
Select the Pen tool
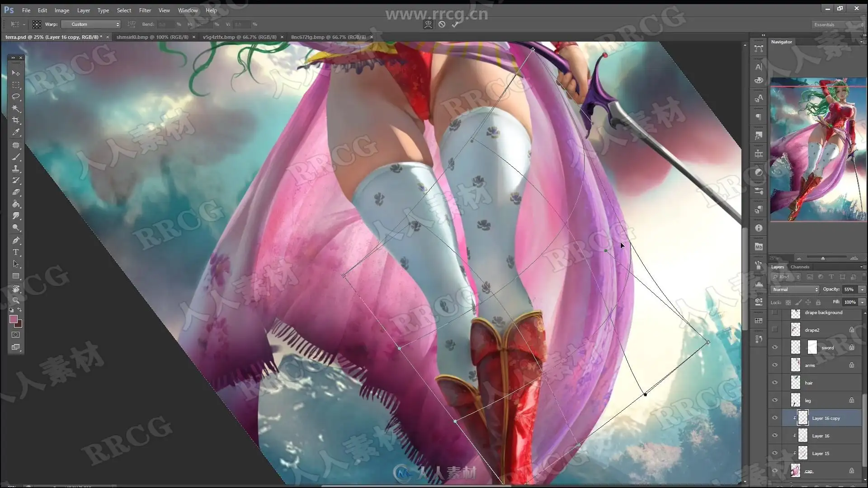pos(16,240)
